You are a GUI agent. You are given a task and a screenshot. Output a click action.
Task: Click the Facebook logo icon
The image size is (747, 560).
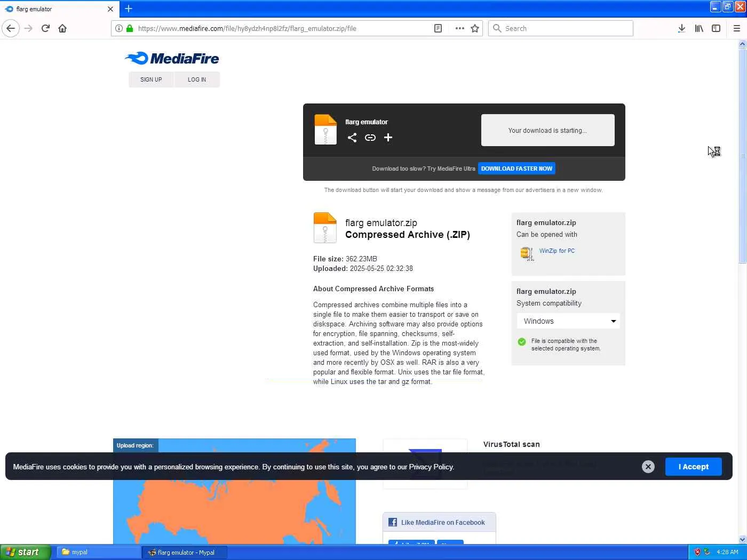[x=393, y=523]
